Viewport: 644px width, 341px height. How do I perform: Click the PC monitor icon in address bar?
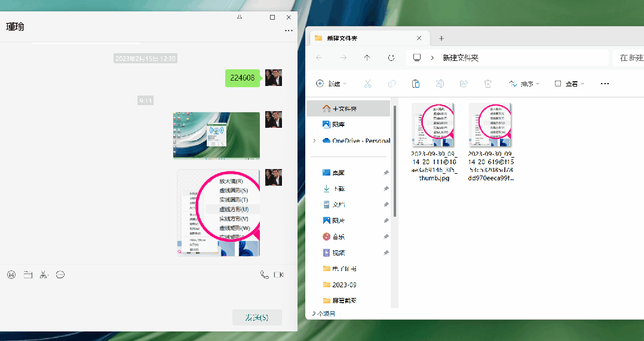[x=417, y=58]
